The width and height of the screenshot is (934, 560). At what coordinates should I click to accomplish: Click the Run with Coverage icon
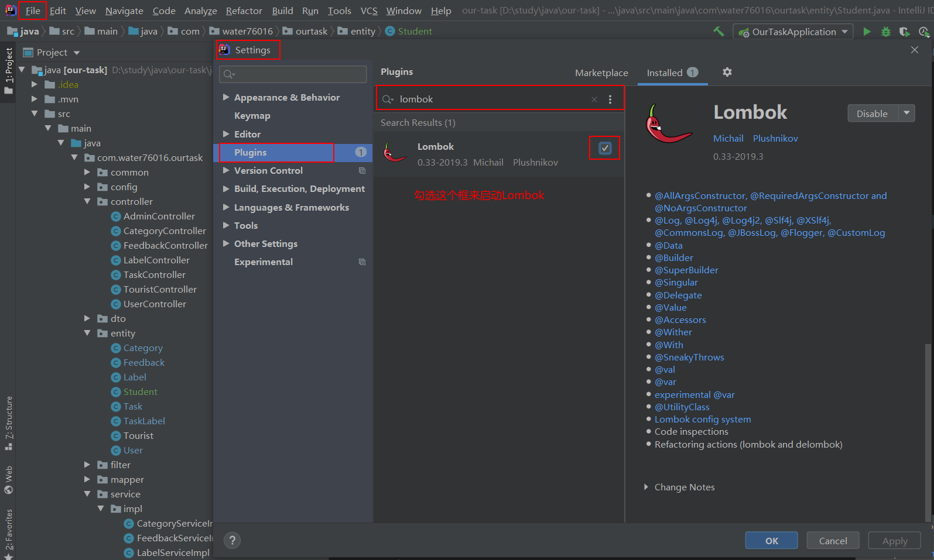click(905, 32)
